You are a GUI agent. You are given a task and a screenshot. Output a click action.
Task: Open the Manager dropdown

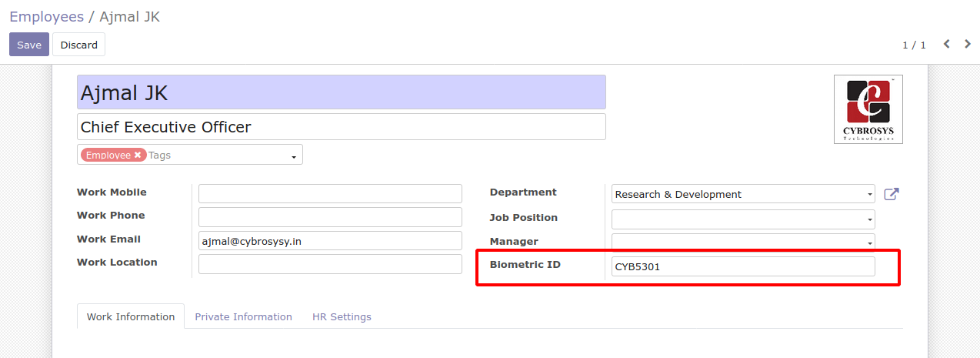869,243
